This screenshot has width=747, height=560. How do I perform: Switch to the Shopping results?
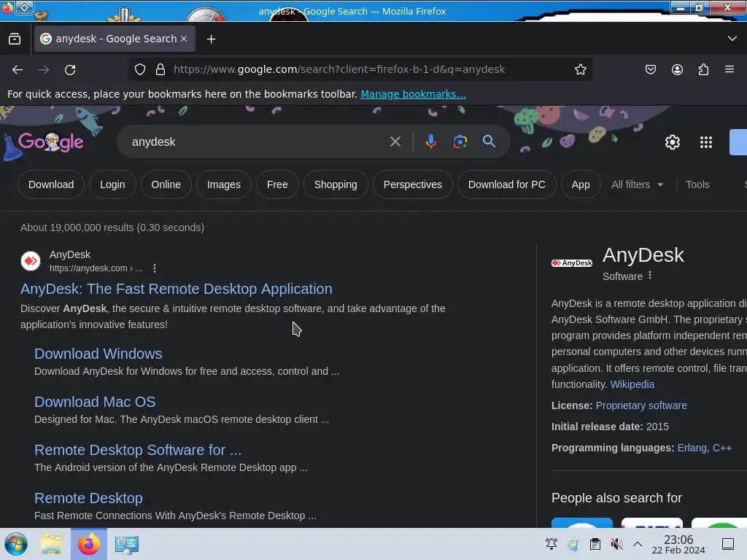(336, 184)
